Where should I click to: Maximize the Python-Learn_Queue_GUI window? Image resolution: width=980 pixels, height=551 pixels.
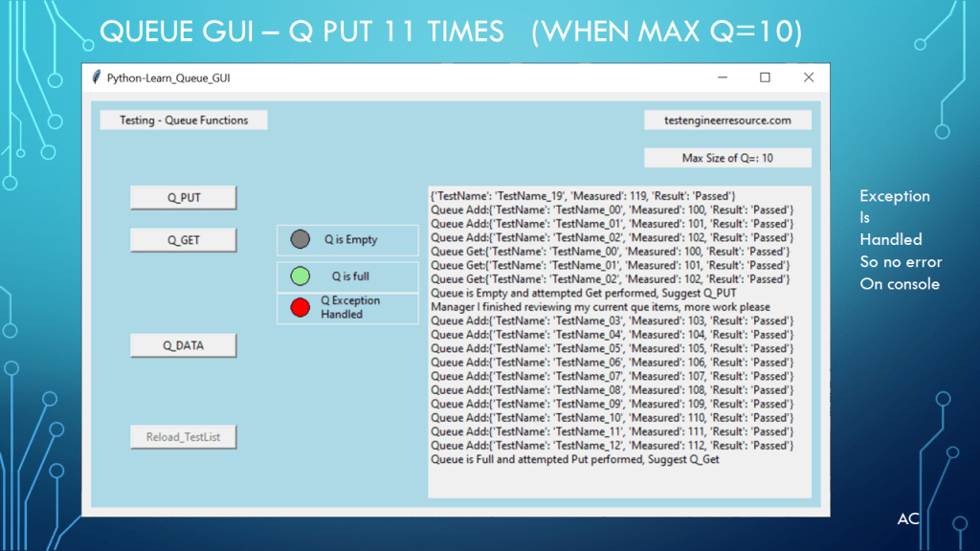(x=765, y=77)
